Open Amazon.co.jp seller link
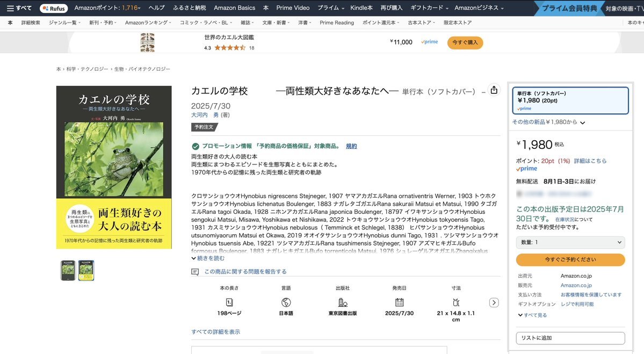 (576, 285)
